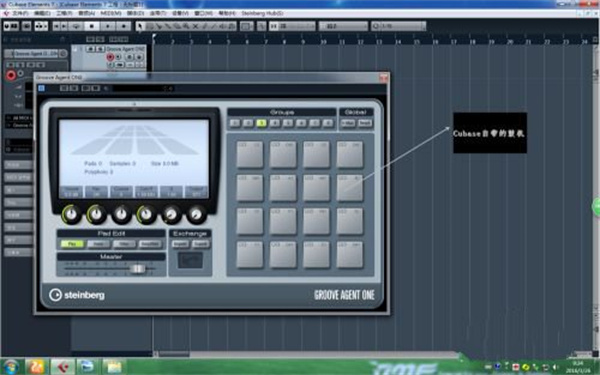Screen dimensions: 600x375
Task: Select the Erase tool in toolbar
Action: coord(177,26)
